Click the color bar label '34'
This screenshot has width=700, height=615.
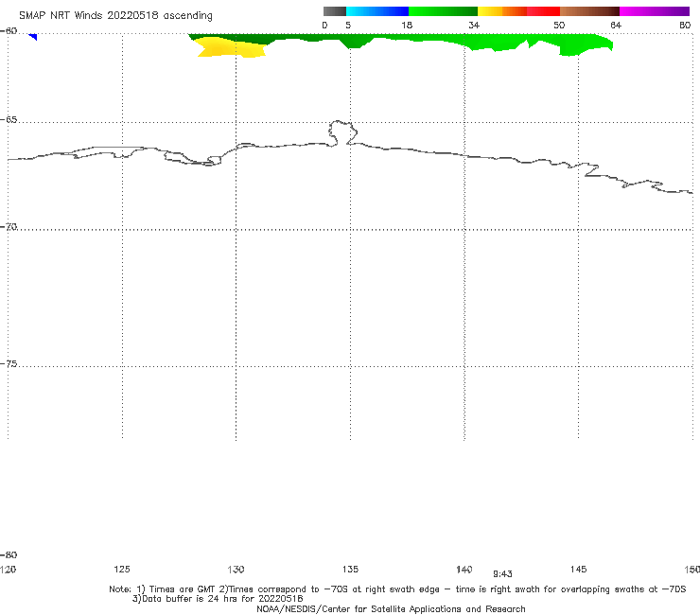pos(474,25)
